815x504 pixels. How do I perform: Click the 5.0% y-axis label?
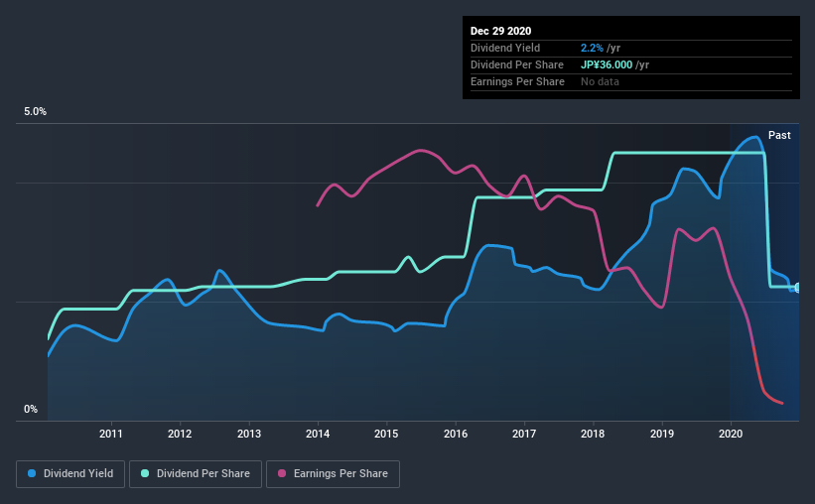35,112
